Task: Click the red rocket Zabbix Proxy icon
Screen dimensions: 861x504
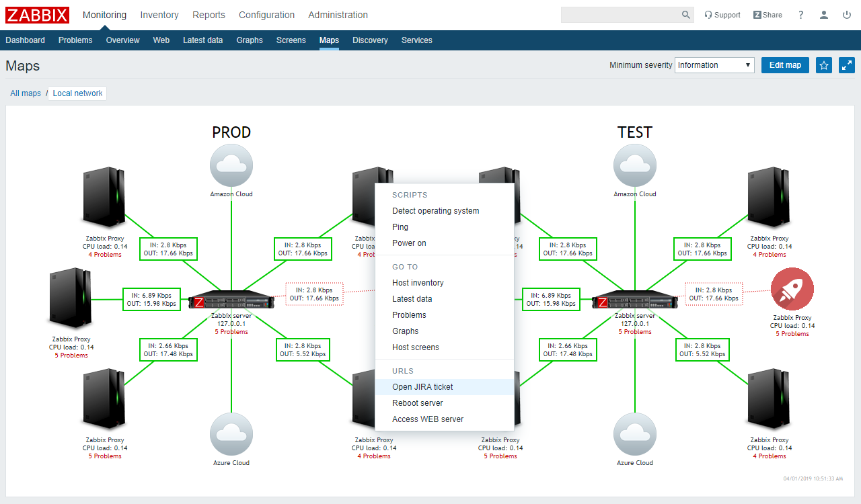Action: click(x=792, y=290)
